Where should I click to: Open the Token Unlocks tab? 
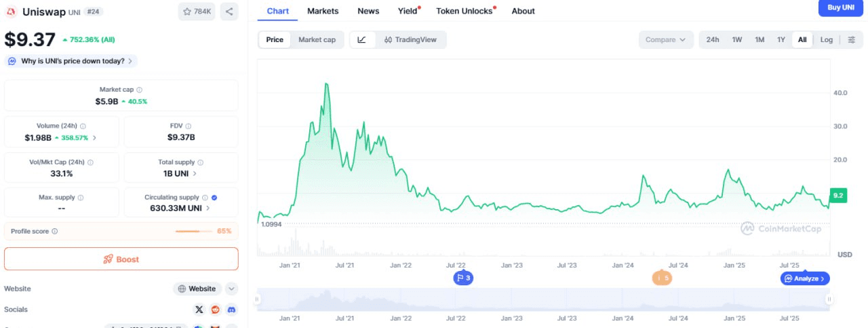[465, 11]
